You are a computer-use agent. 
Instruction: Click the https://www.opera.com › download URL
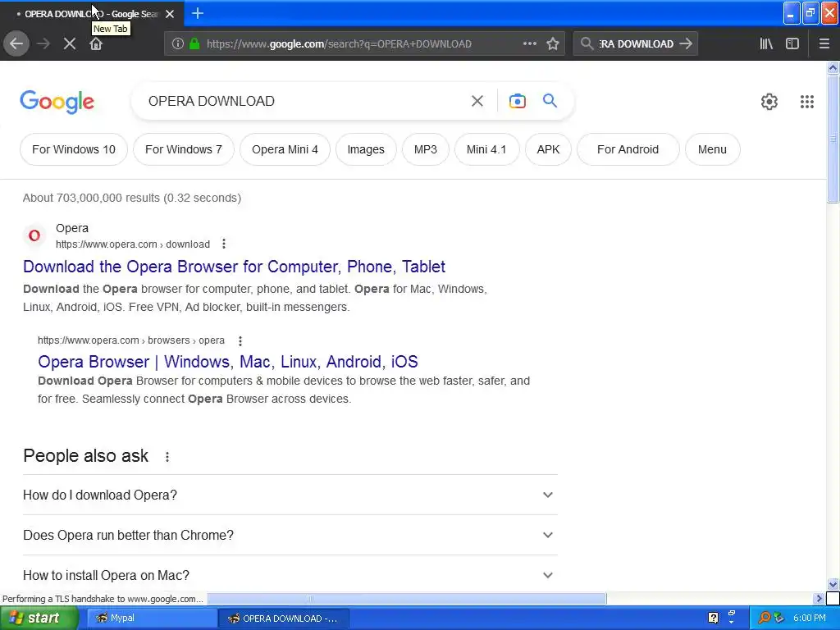[133, 244]
